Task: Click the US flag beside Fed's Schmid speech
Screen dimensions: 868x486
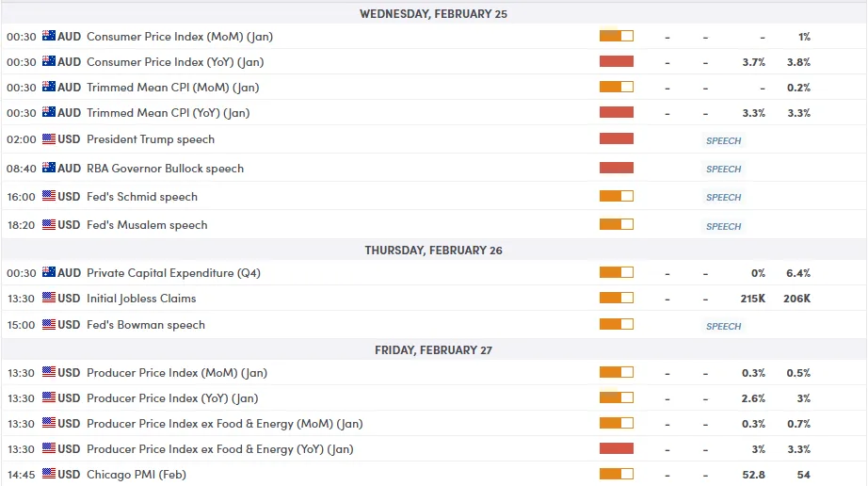Action: (x=49, y=197)
